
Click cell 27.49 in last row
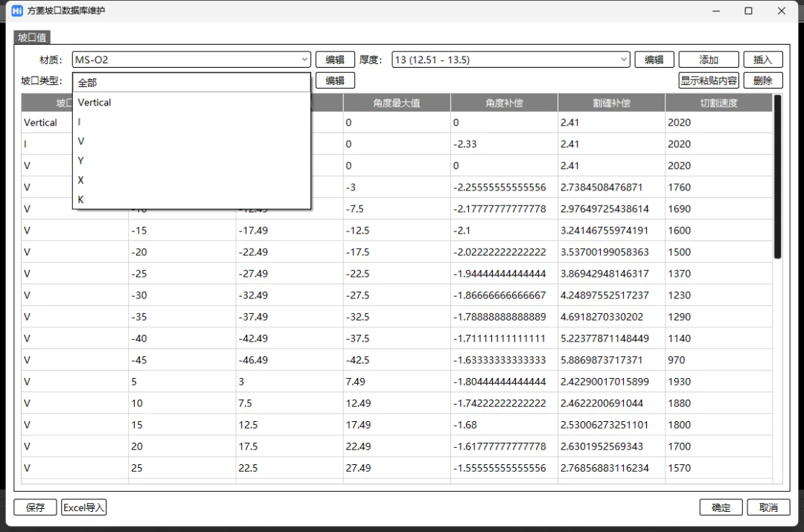[x=396, y=467]
